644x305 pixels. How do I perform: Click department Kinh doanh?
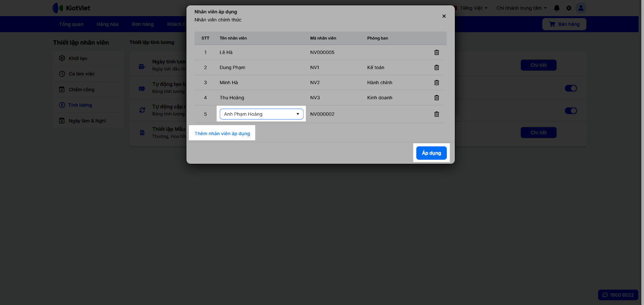[x=380, y=98]
